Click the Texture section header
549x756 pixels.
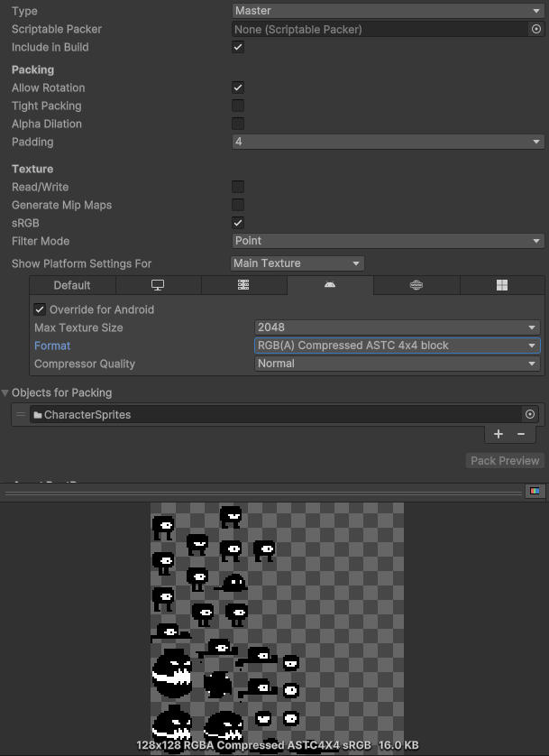pyautogui.click(x=32, y=169)
